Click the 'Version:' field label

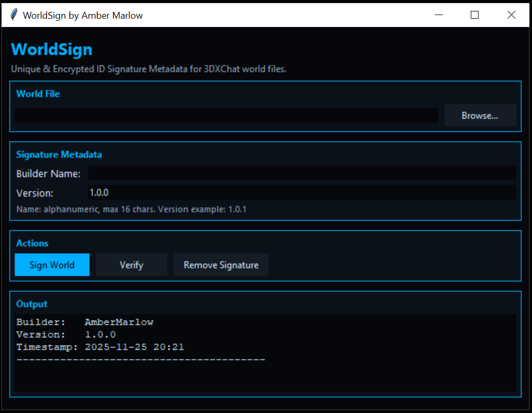tap(35, 193)
